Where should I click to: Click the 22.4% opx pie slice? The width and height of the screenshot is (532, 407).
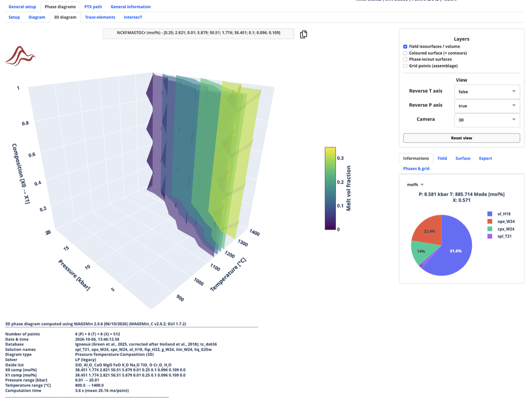click(x=430, y=231)
